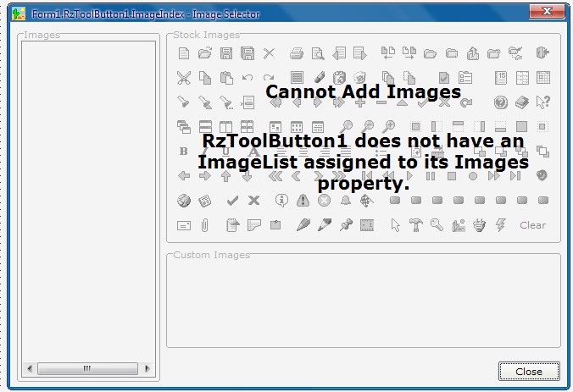Choose the arrow pointer cursor icon
The width and height of the screenshot is (573, 392).
coord(395,225)
